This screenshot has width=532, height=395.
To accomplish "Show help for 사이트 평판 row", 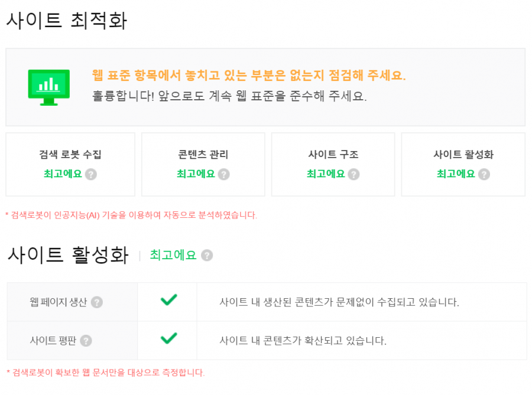I will 86,341.
